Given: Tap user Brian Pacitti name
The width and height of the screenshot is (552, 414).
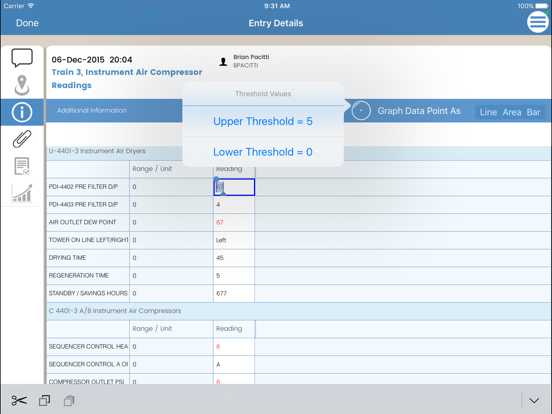Looking at the screenshot, I should (251, 57).
